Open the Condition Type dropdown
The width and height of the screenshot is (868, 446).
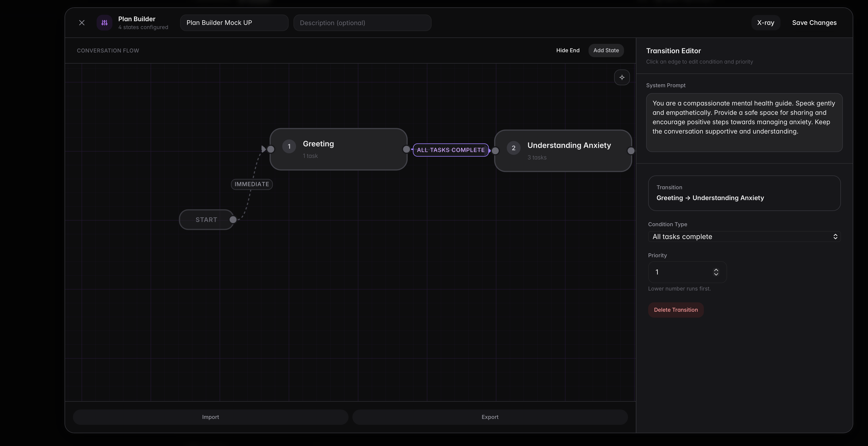[744, 237]
